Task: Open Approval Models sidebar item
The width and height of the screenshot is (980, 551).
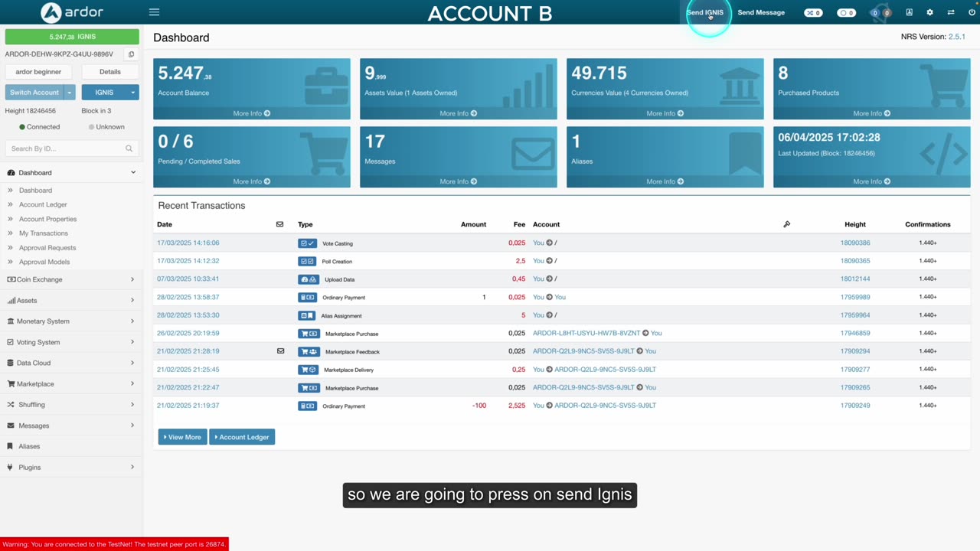Action: click(44, 262)
